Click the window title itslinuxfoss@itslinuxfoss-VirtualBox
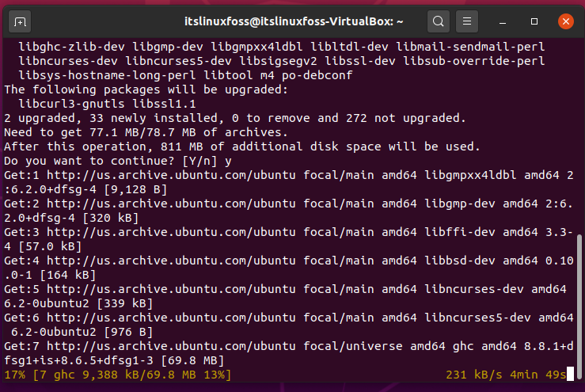 [294, 21]
